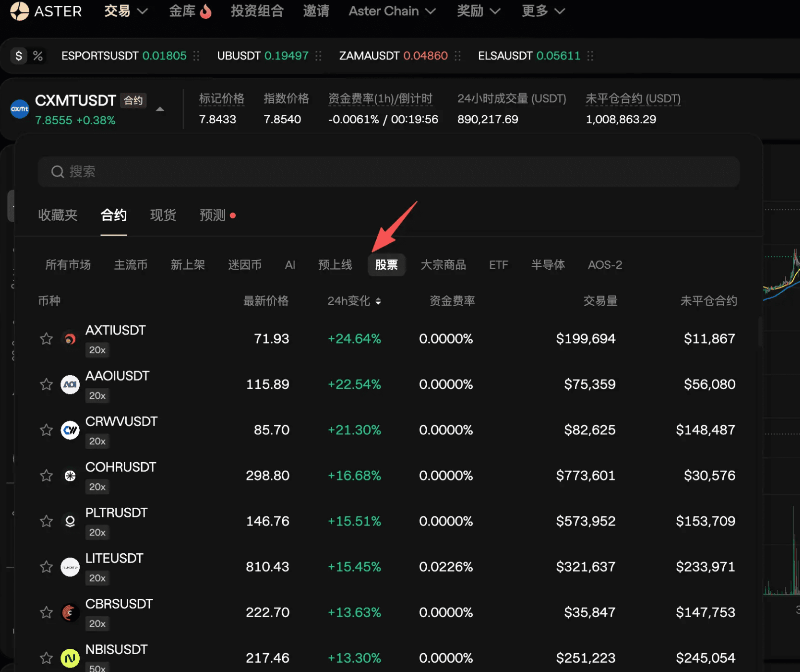Click the drag handle beside UBUSDT ticker
The image size is (800, 672).
(x=318, y=56)
